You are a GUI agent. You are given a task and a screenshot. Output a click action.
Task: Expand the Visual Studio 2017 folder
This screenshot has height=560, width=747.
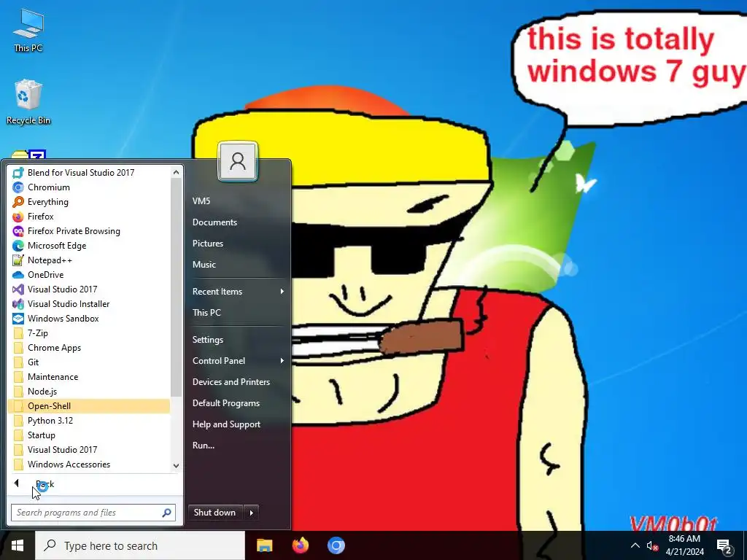[88, 449]
